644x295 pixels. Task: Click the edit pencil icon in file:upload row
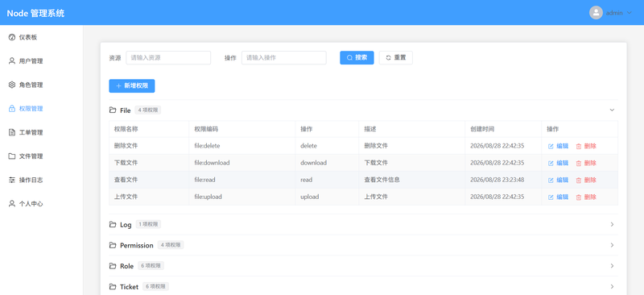(551, 197)
